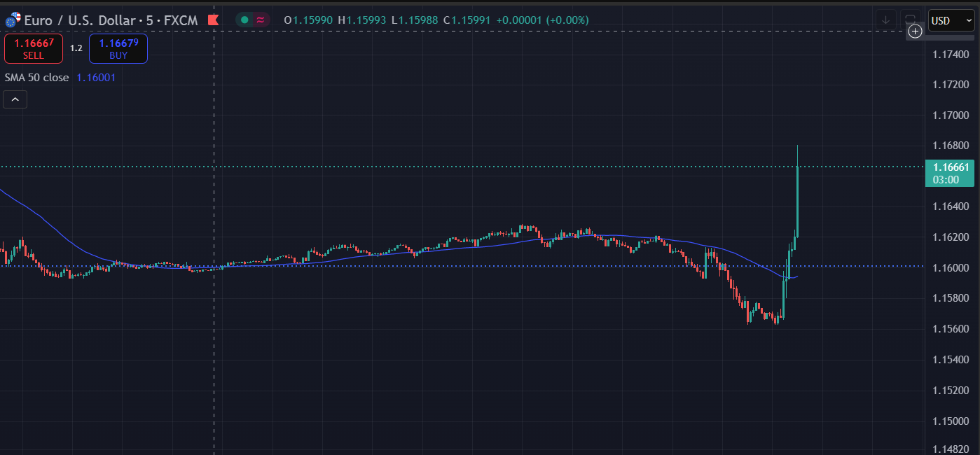This screenshot has width=980, height=455.
Task: Click the faded frame button beside the down arrow
Action: coord(910,20)
